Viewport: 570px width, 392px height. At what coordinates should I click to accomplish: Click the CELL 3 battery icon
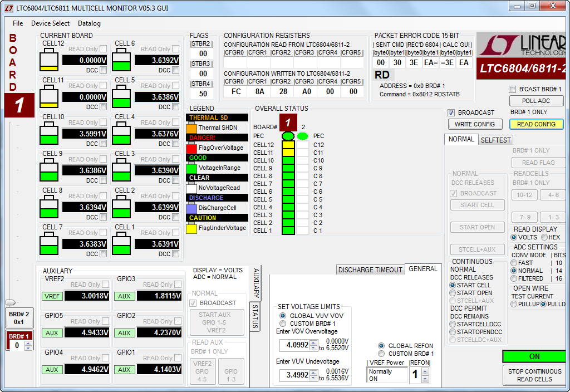[121, 170]
